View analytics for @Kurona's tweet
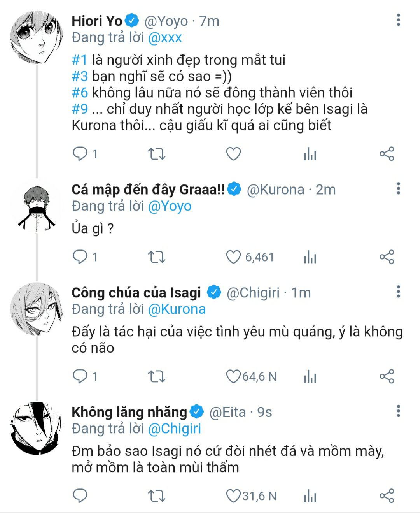 point(310,257)
